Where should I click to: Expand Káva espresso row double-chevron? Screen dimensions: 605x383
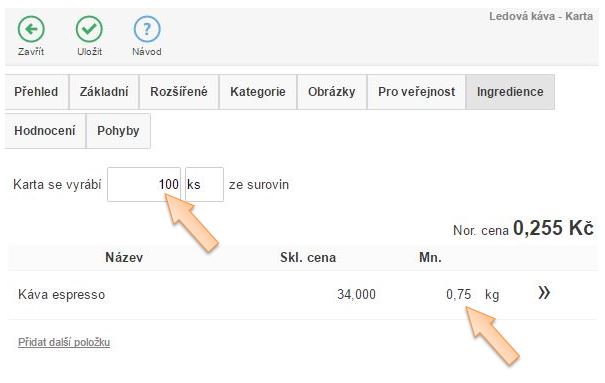pyautogui.click(x=544, y=293)
